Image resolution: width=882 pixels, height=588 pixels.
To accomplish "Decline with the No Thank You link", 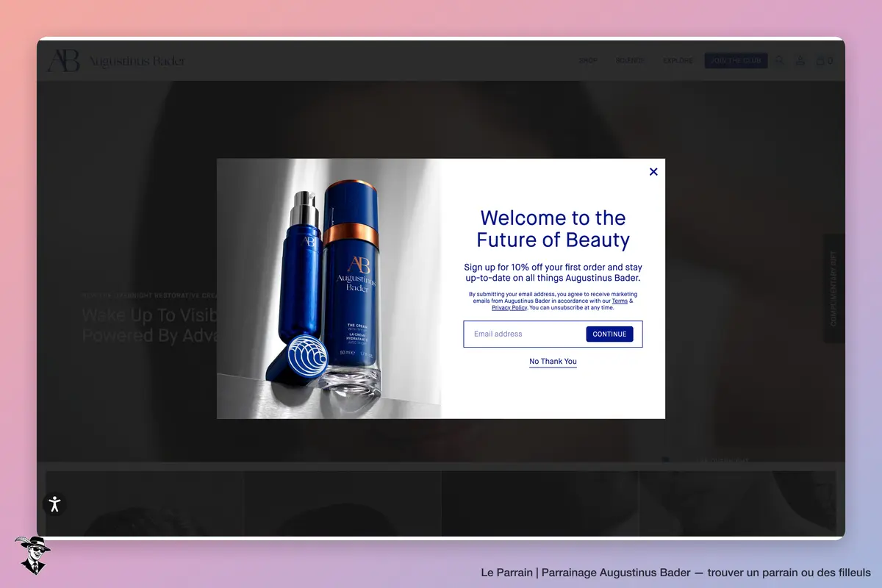I will (x=553, y=362).
